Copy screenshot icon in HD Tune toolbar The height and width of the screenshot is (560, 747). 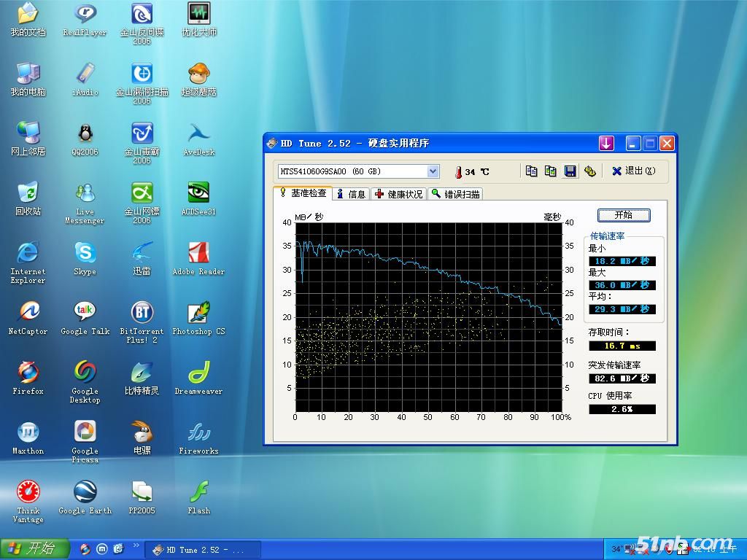[x=551, y=171]
